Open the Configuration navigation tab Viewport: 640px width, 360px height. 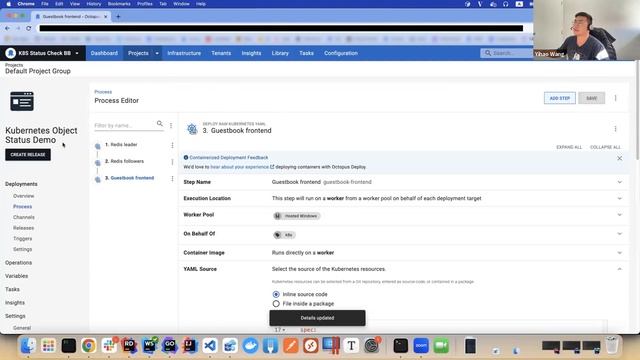(x=341, y=53)
